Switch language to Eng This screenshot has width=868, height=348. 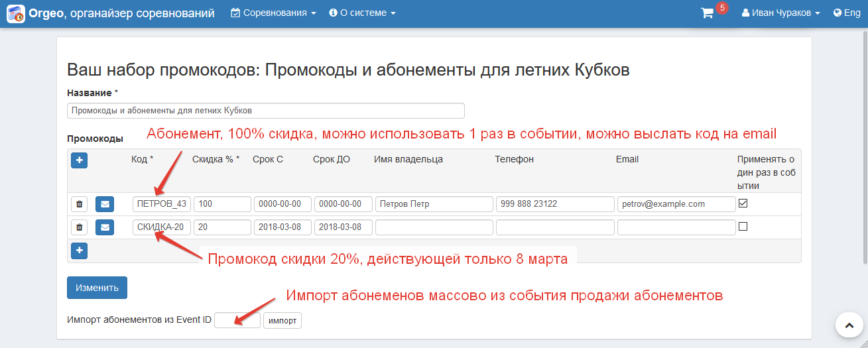(847, 13)
